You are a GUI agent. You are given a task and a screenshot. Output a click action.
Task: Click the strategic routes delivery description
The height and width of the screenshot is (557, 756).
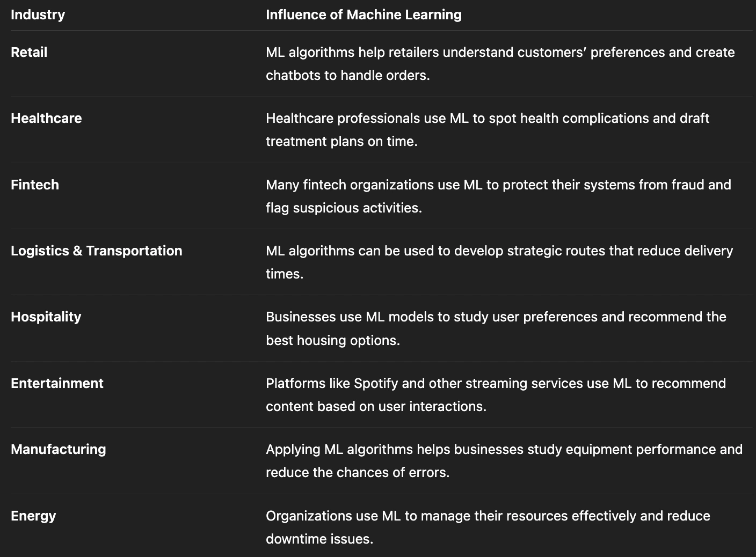tap(499, 262)
